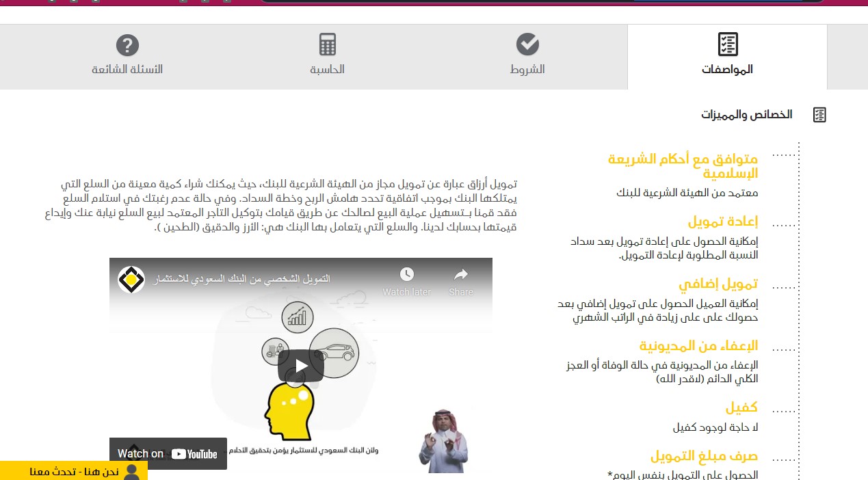Click the checklist icon above المواصفات

click(x=728, y=44)
